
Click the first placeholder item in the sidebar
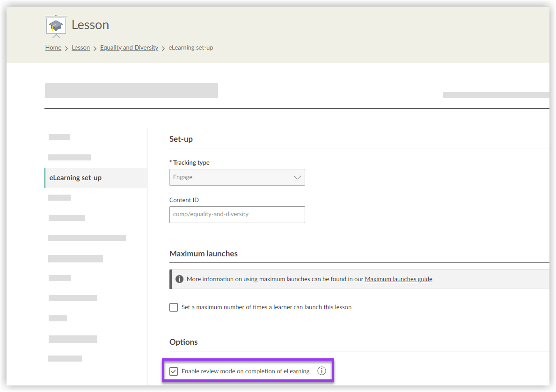pyautogui.click(x=59, y=137)
